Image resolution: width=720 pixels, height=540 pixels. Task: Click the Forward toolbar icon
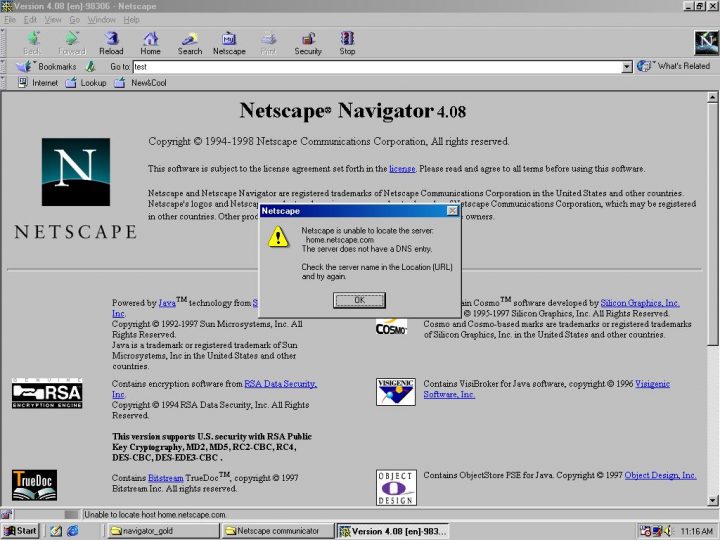coord(72,43)
